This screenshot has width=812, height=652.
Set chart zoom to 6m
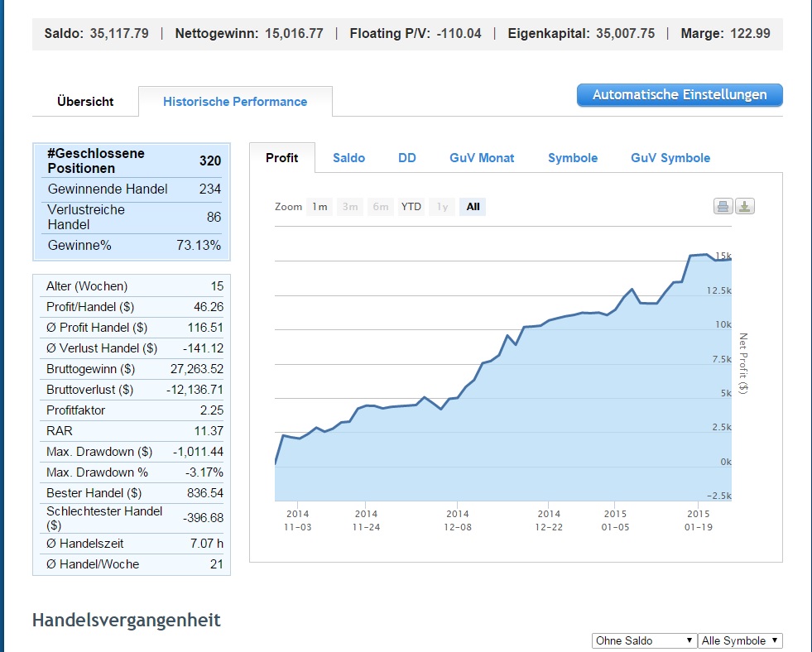[380, 207]
